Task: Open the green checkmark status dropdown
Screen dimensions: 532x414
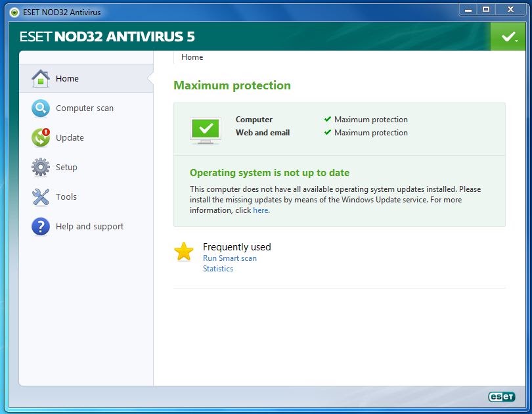Action: 508,37
